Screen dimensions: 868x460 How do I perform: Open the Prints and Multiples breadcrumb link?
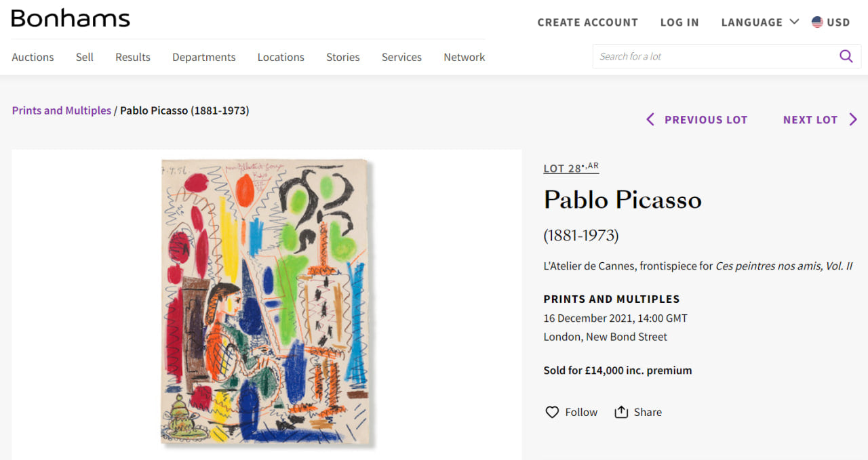[61, 110]
